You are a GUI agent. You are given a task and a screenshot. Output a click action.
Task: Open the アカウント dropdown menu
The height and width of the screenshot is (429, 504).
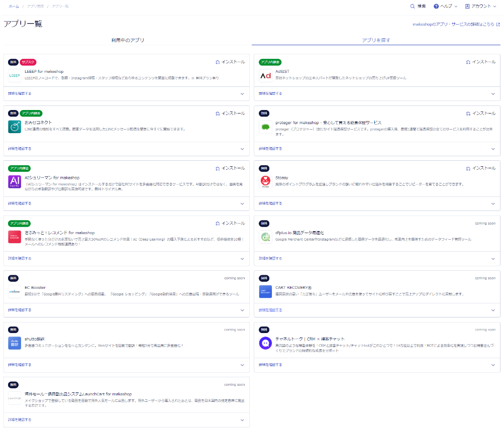coord(480,6)
